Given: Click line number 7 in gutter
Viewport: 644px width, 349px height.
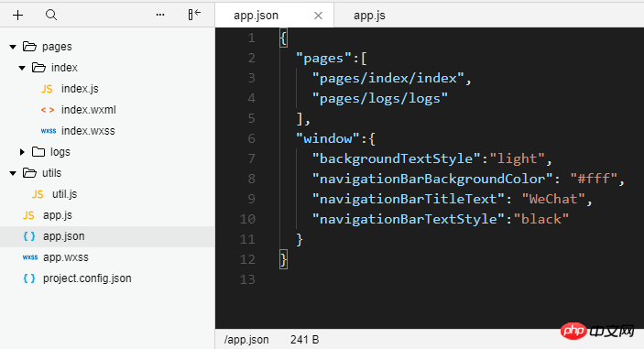Looking at the screenshot, I should 251,158.
